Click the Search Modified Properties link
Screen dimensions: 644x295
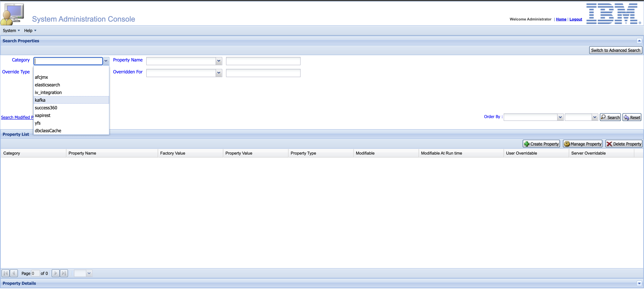[17, 117]
